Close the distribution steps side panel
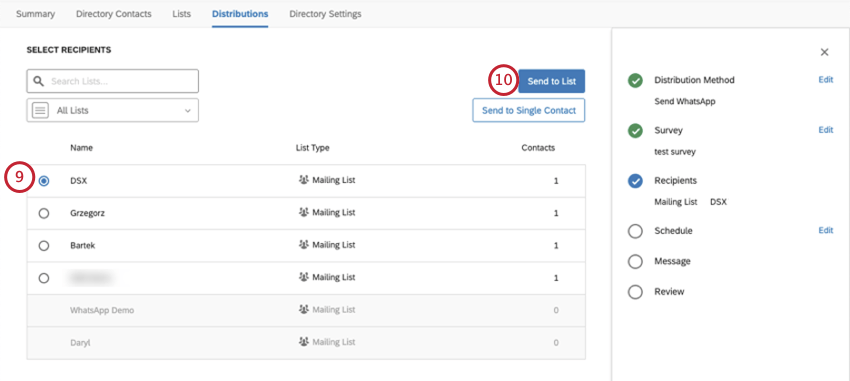The image size is (850, 381). [825, 53]
